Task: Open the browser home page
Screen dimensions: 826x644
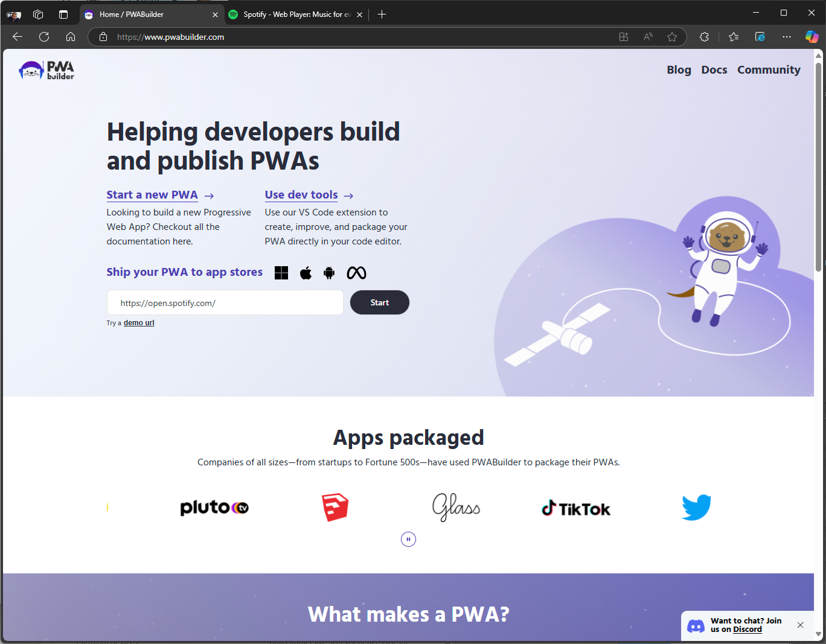Action: [x=71, y=37]
